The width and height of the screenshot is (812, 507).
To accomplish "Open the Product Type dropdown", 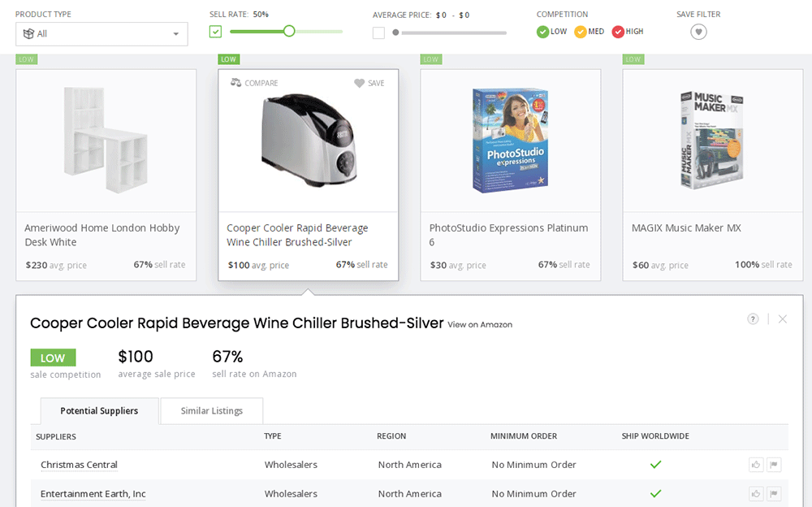I will click(x=101, y=33).
